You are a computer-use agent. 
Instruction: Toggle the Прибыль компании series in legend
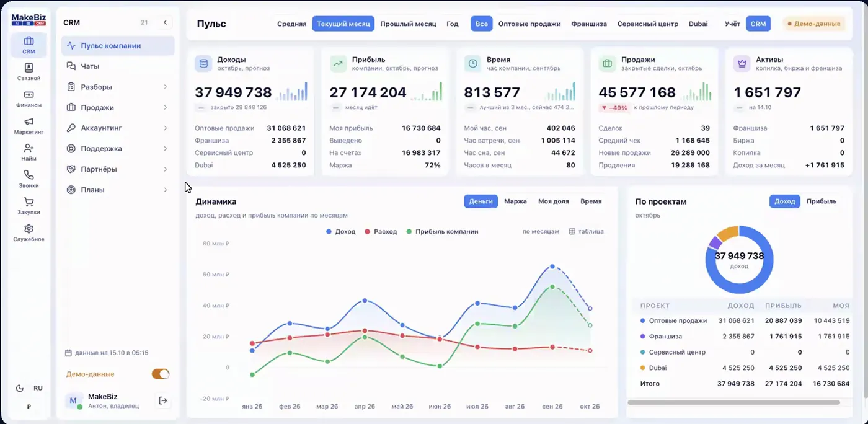pos(442,231)
